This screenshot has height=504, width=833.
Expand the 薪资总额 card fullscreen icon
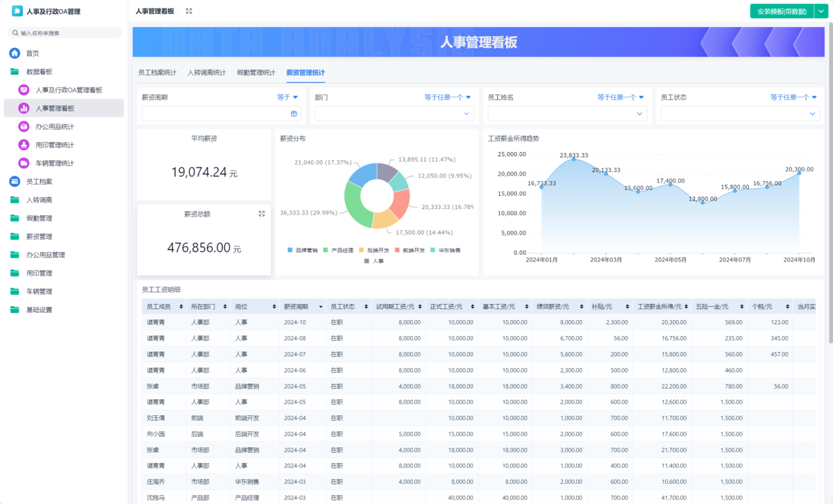pos(262,214)
